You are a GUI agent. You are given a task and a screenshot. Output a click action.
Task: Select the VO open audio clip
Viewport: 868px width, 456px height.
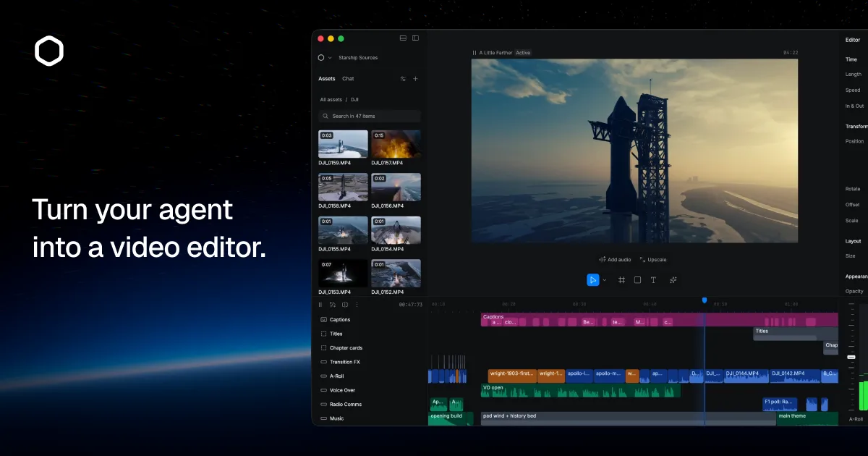[x=581, y=390]
